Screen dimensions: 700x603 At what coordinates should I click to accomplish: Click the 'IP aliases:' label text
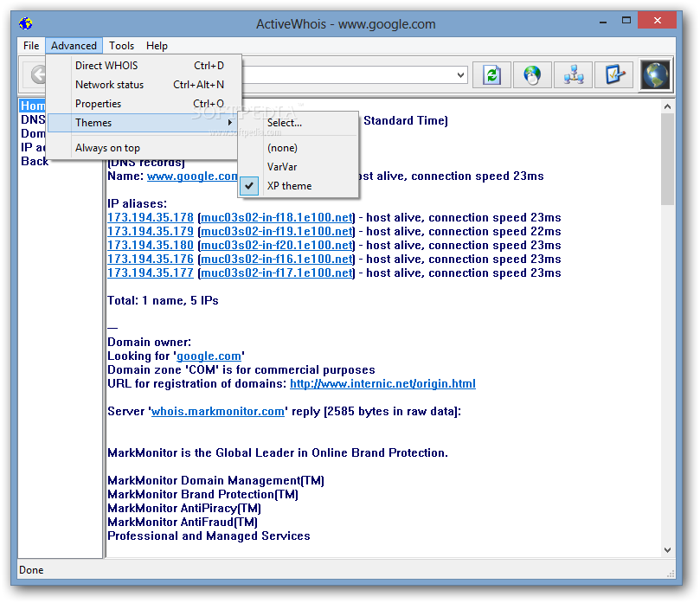point(137,204)
